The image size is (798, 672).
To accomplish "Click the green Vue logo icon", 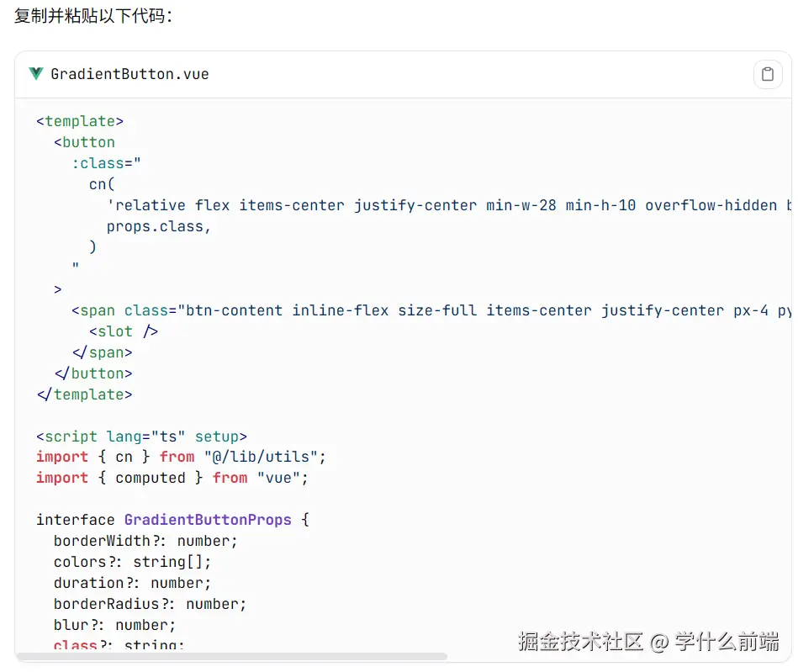I will (35, 74).
